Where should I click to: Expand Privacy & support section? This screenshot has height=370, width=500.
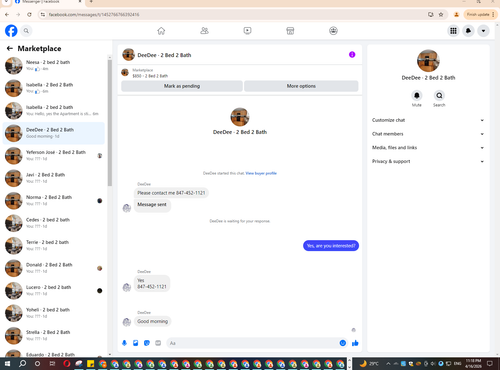[428, 161]
